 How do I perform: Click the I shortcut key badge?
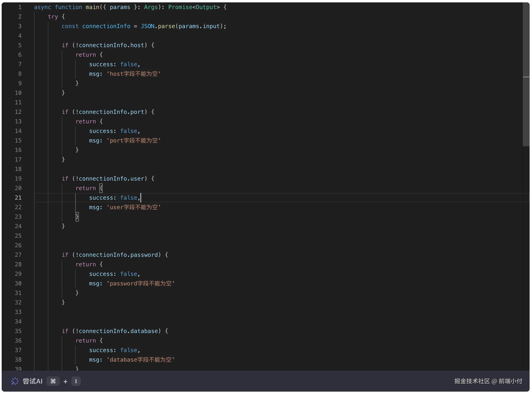point(76,381)
